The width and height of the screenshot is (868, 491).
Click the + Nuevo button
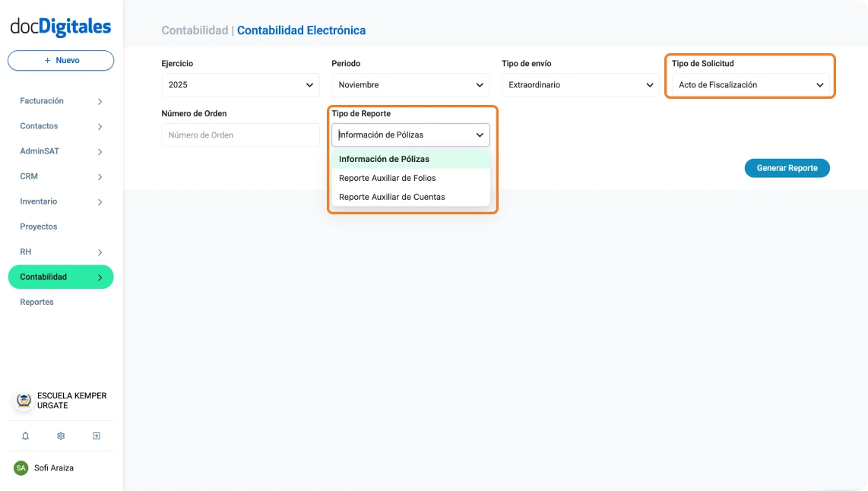click(60, 60)
